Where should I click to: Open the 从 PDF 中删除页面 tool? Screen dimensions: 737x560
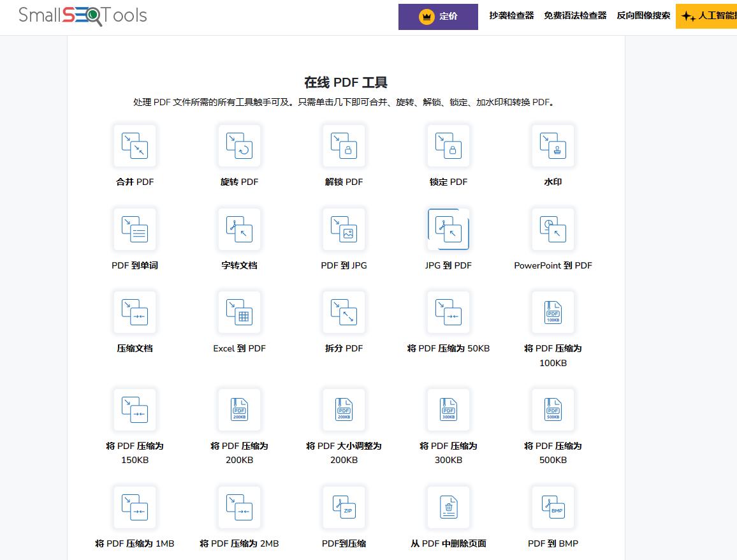tap(448, 507)
